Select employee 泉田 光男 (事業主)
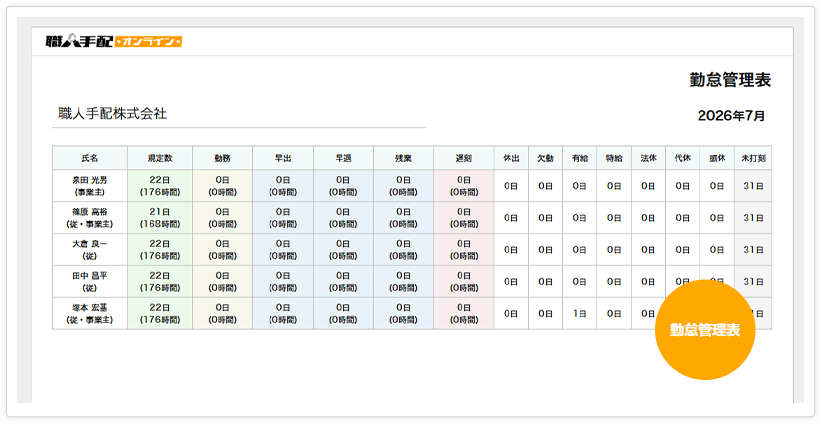 tap(90, 186)
